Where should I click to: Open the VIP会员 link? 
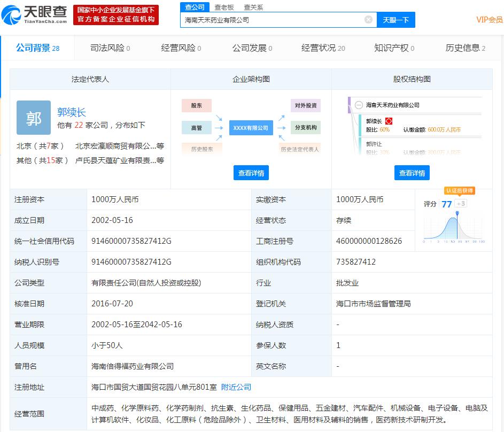click(489, 20)
